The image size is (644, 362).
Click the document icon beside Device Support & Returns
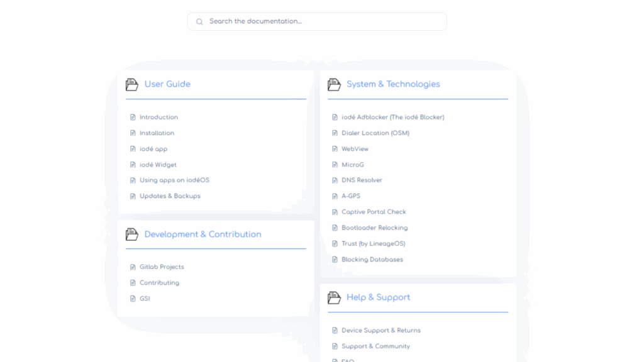(x=335, y=331)
